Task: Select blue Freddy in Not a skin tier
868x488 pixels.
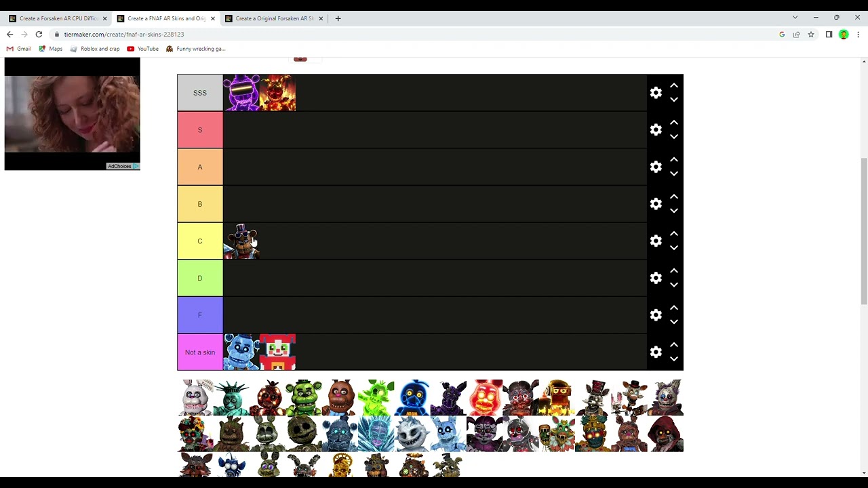Action: pos(241,352)
